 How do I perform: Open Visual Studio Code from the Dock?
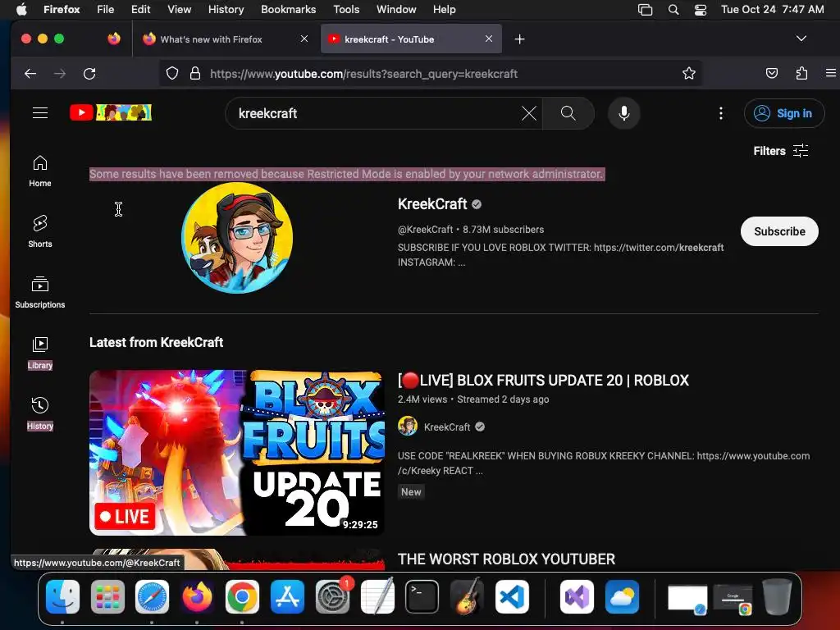[x=512, y=596]
